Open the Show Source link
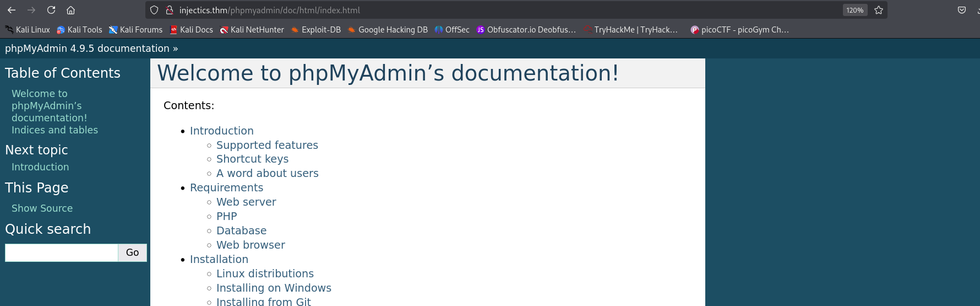Viewport: 980px width, 306px height. [x=42, y=208]
